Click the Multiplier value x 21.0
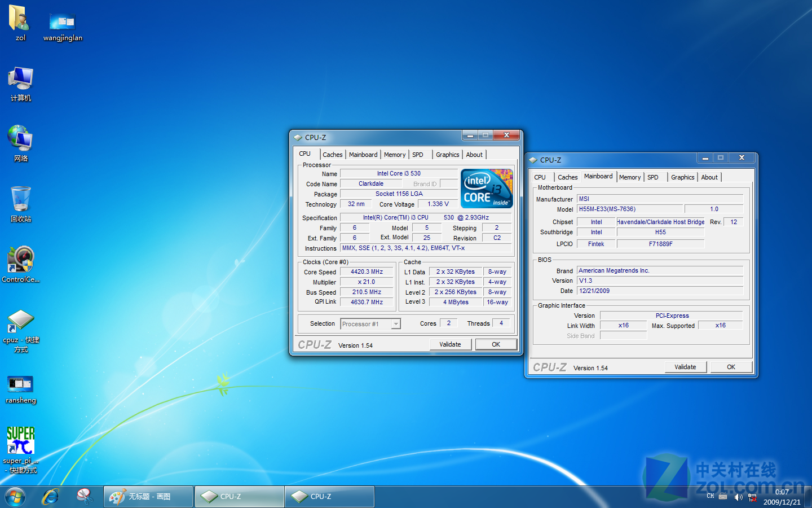812x508 pixels. click(x=367, y=282)
